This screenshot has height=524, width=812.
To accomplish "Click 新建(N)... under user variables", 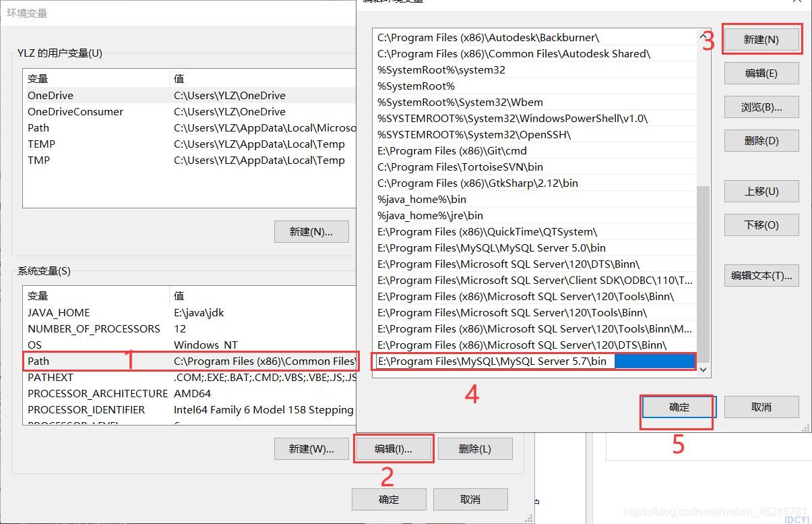I will pyautogui.click(x=311, y=232).
